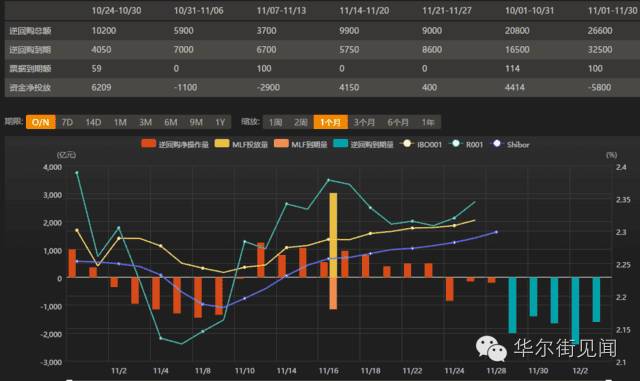Click table cell value 6700
Screen dimensions: 640x381
click(267, 50)
